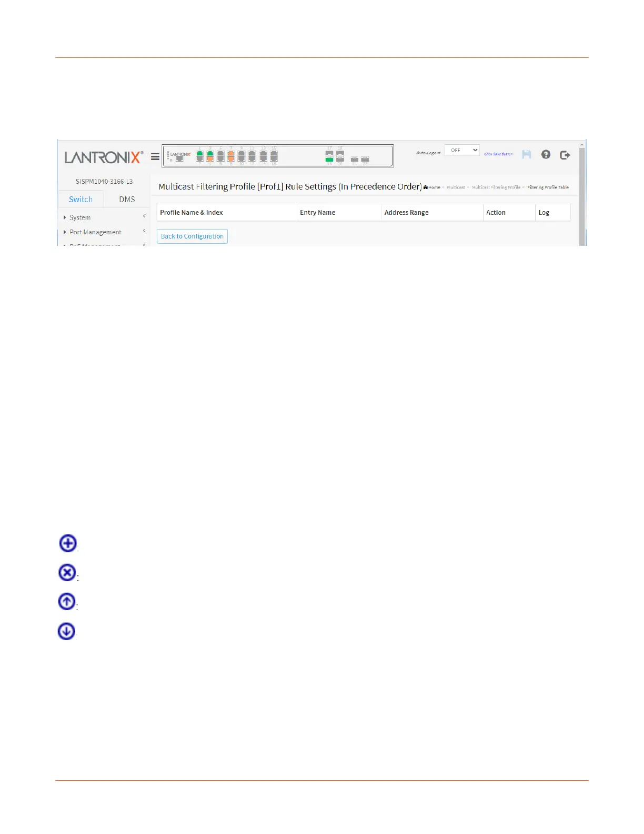Click the save configuration floppy disk icon

click(x=526, y=154)
